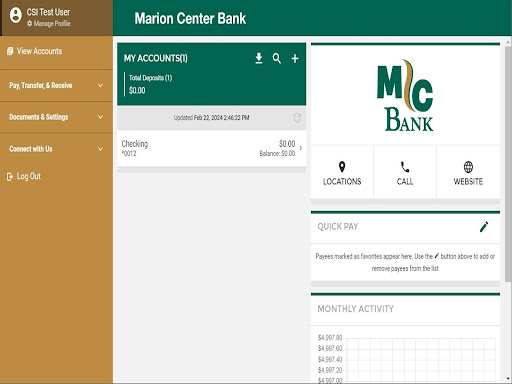Click the $4,997.80 chart axis label
The width and height of the screenshot is (512, 384).
click(x=330, y=338)
